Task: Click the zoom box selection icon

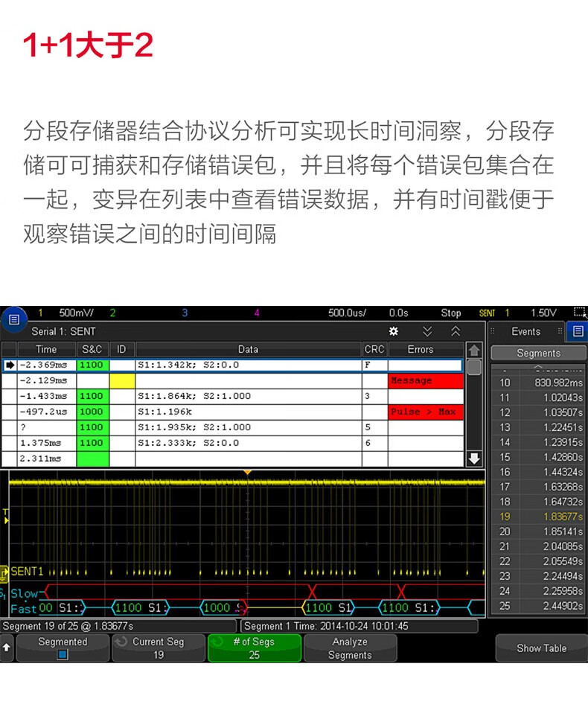Action: point(580,313)
